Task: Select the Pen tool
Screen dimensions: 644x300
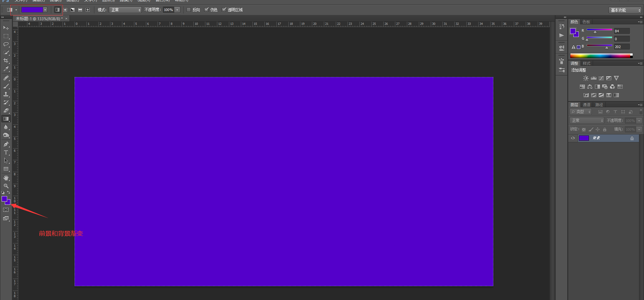Action: coord(6,144)
